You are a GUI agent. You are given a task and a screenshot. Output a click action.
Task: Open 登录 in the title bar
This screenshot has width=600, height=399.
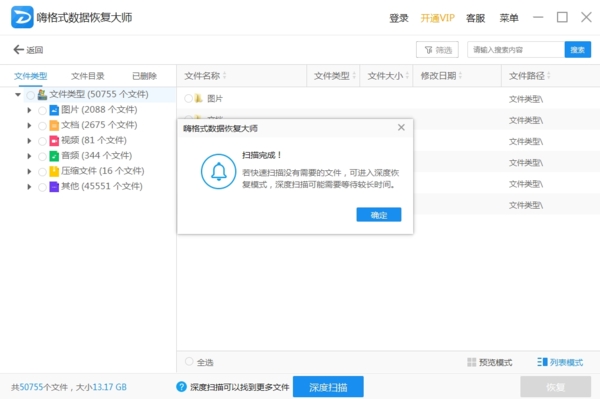(399, 18)
